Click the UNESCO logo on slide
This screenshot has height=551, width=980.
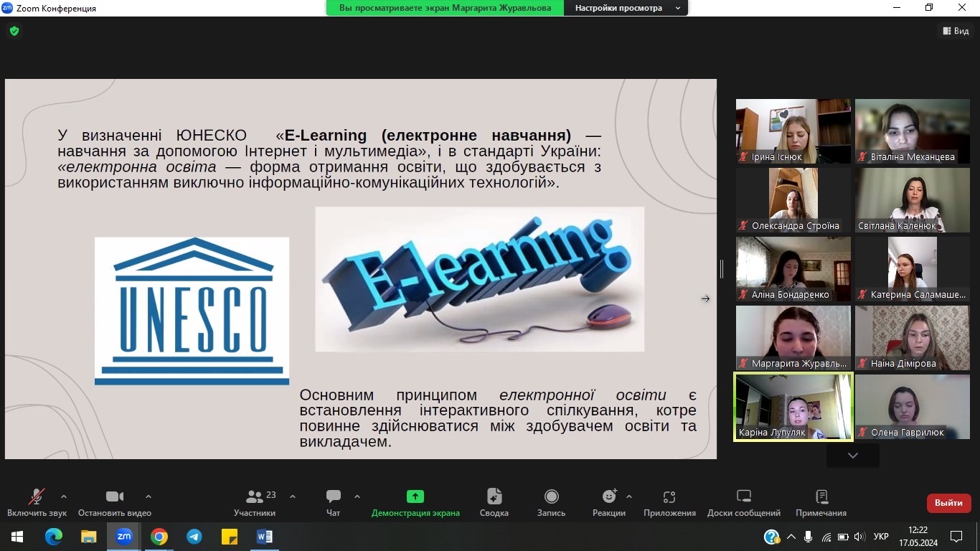tap(192, 311)
